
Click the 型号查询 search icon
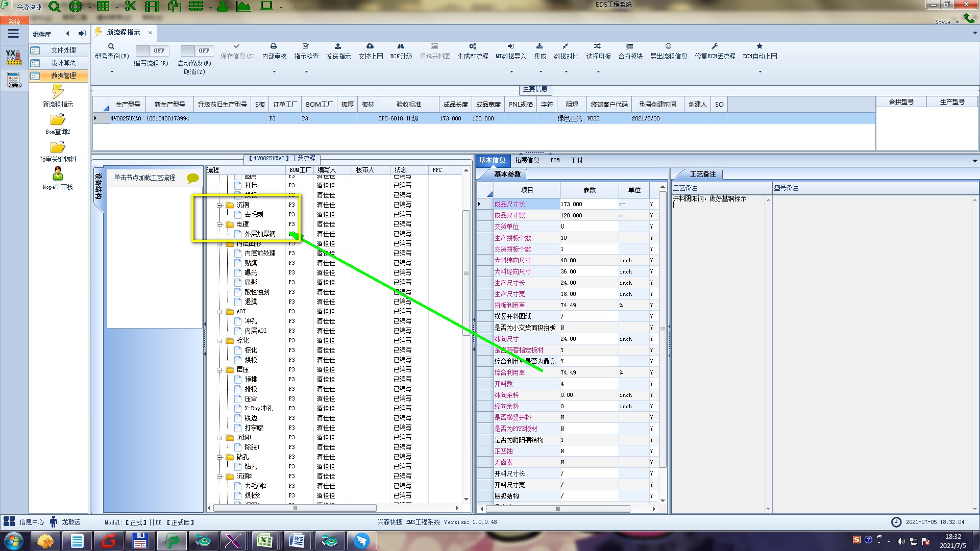coord(111,46)
